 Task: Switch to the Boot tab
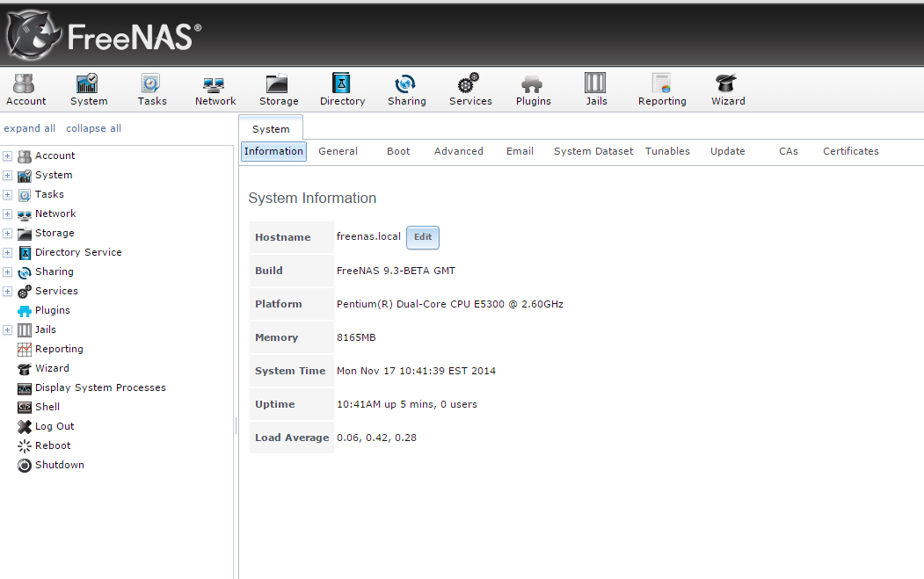pos(398,151)
